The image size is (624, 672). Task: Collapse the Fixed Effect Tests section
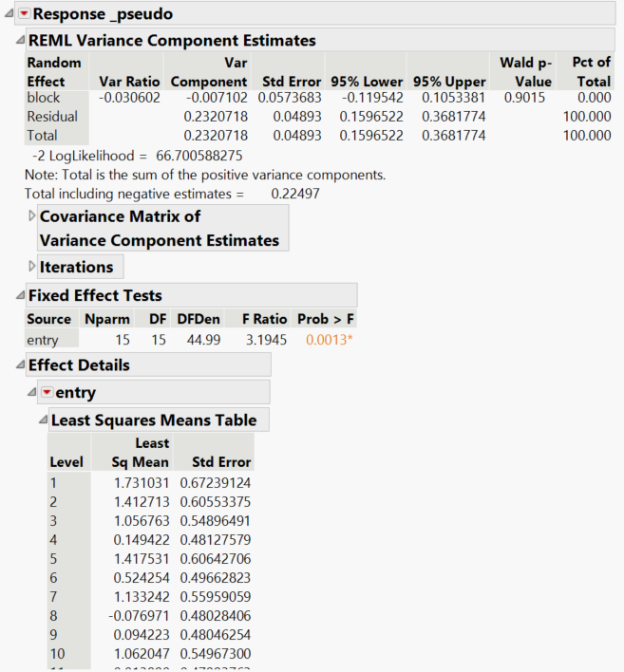click(x=21, y=295)
